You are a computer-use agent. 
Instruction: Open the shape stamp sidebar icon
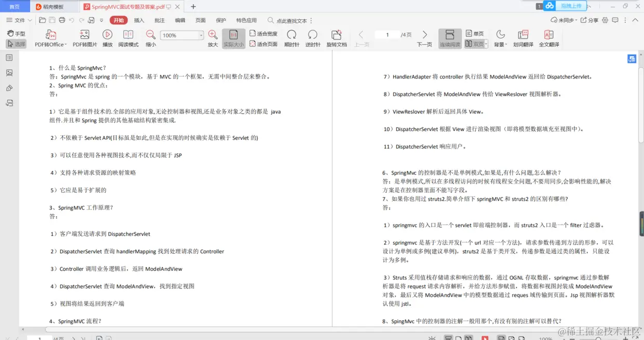[x=9, y=88]
